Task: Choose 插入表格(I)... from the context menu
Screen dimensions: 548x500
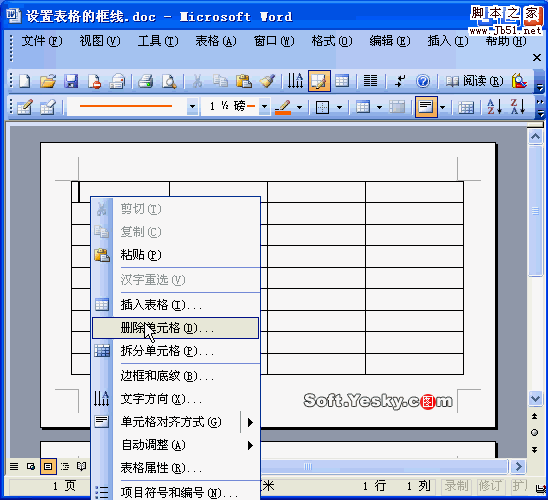Action: coord(175,305)
